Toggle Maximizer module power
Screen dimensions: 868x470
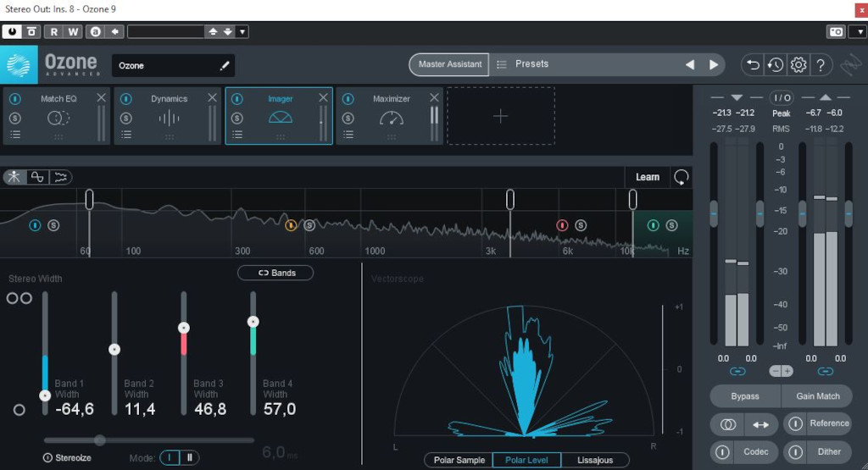tap(348, 98)
